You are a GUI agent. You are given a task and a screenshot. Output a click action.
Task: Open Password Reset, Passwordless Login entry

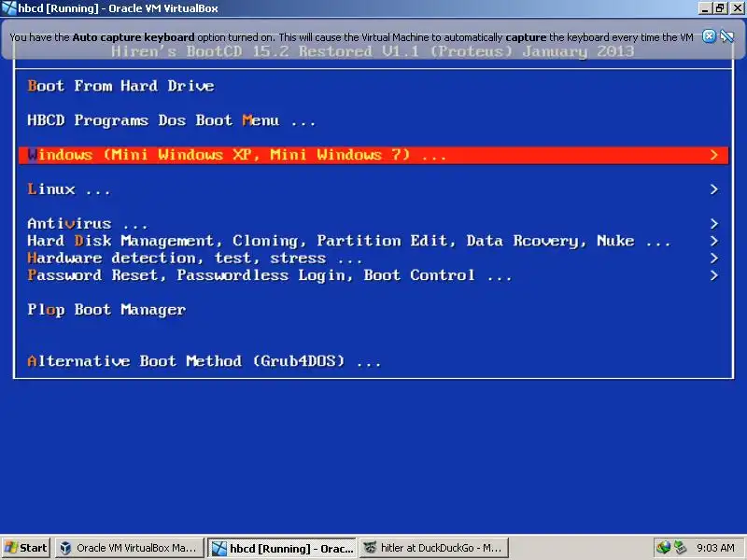[270, 275]
